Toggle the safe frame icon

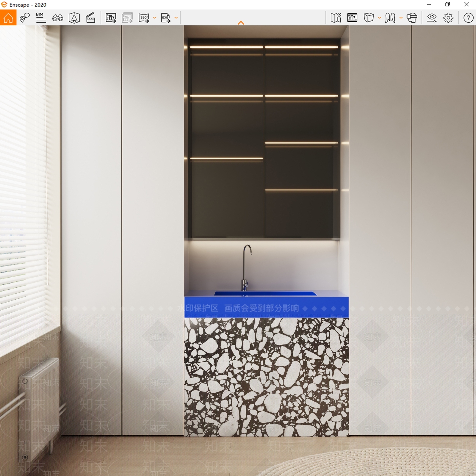click(352, 18)
